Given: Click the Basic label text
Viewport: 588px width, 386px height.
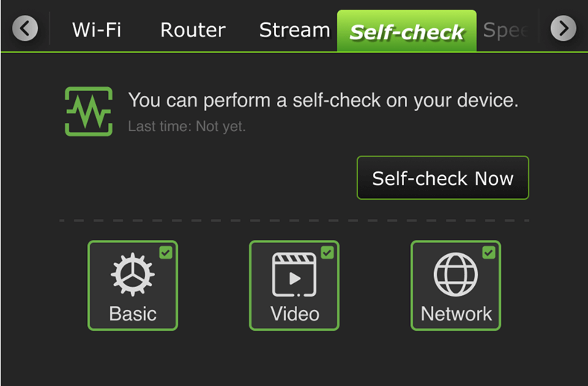Looking at the screenshot, I should point(132,314).
